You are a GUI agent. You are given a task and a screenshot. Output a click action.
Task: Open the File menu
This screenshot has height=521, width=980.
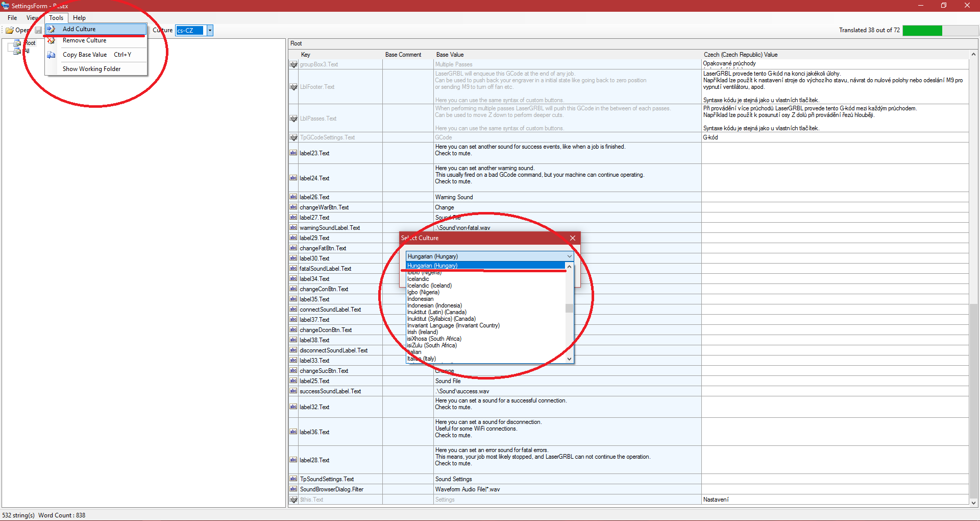12,18
